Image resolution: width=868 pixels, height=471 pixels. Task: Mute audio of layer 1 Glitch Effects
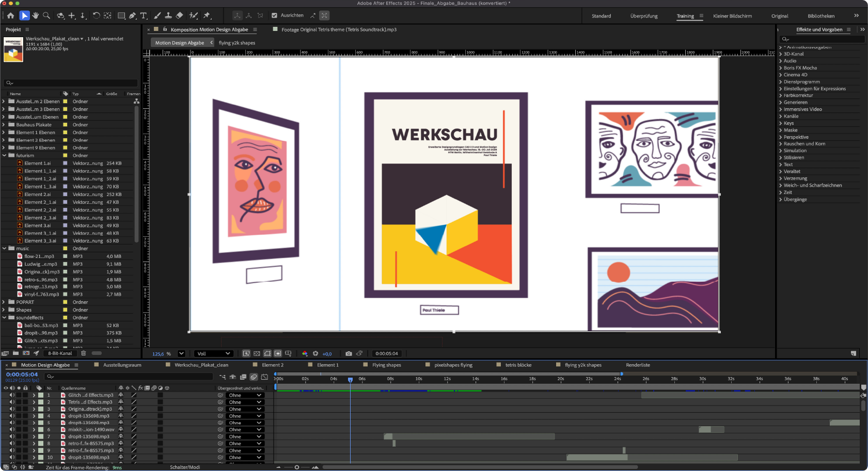12,395
